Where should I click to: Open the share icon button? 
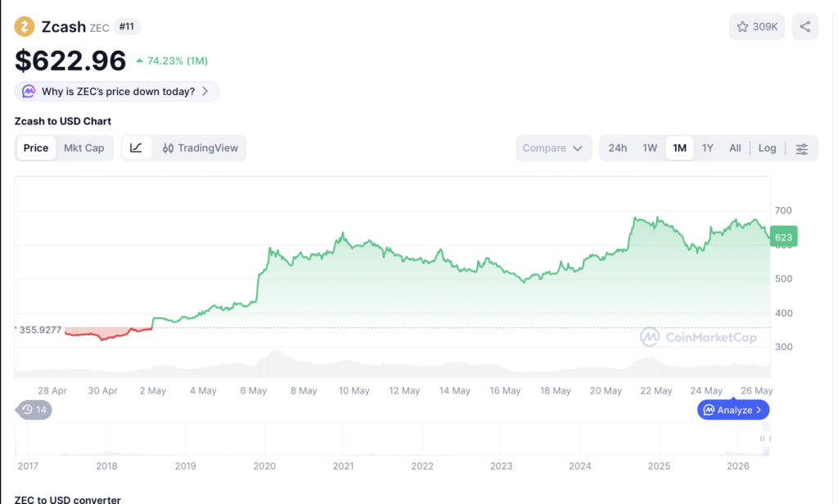click(805, 27)
